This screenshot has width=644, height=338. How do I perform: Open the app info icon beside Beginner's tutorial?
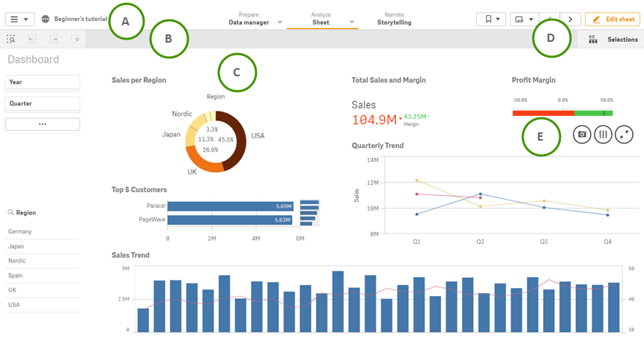click(x=46, y=18)
